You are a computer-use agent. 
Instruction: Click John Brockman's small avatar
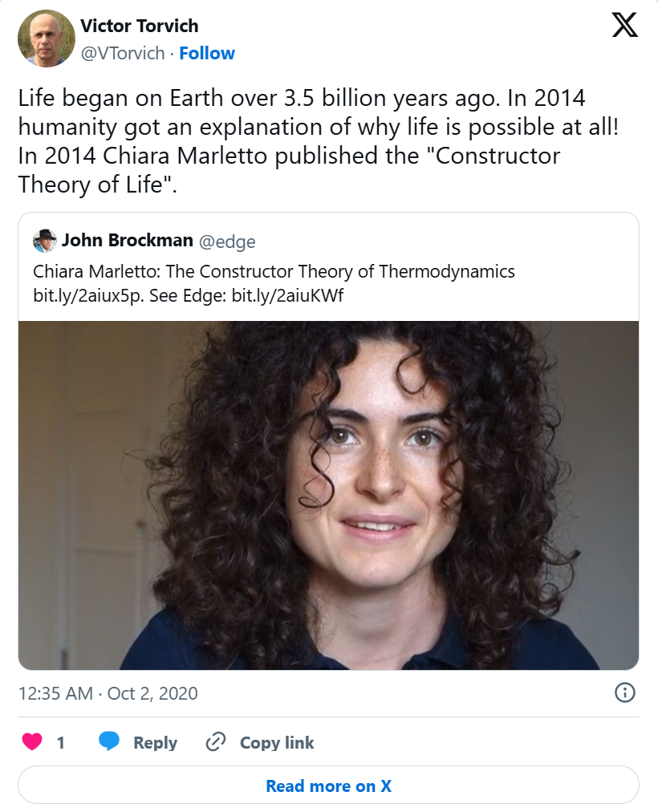tap(45, 240)
